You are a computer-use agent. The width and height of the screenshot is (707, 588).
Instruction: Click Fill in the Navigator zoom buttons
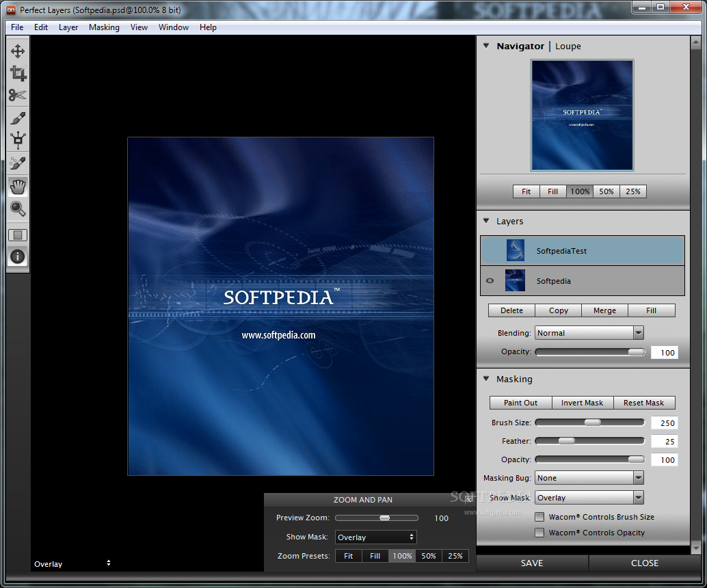point(552,191)
